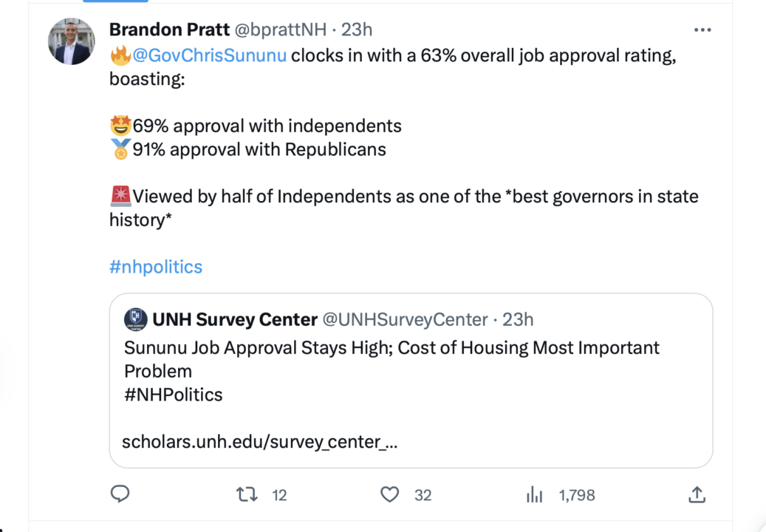Click the reply speech bubble icon
Screen dimensions: 766x532
(x=120, y=494)
